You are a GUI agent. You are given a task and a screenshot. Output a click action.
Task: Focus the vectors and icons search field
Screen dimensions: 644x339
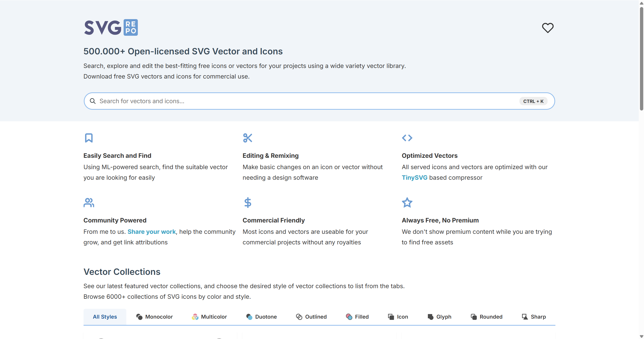302,101
